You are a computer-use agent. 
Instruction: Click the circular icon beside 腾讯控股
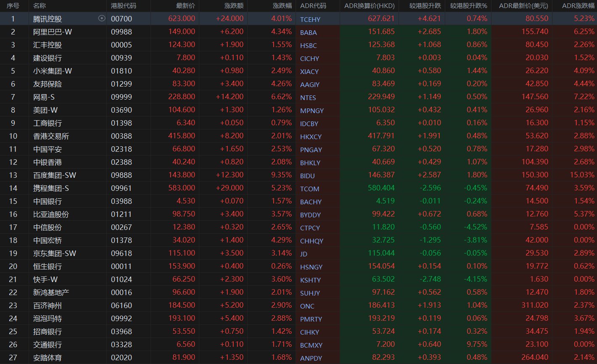(101, 18)
